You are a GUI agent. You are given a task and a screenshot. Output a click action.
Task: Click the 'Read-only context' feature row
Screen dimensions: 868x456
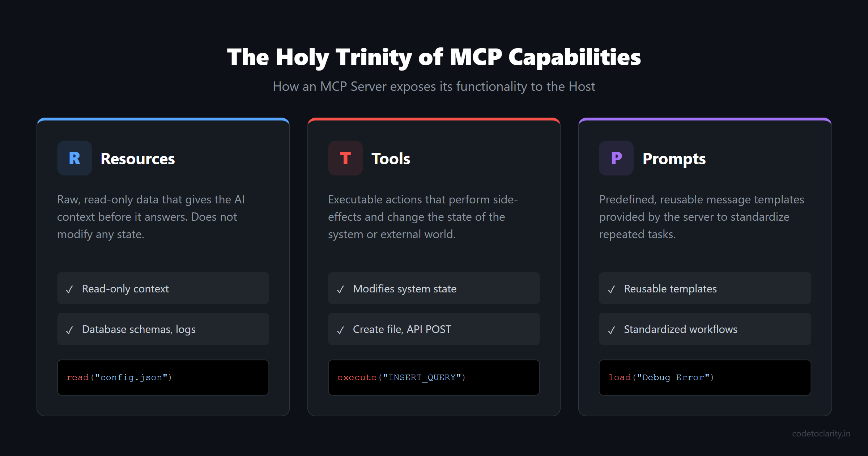coord(163,288)
